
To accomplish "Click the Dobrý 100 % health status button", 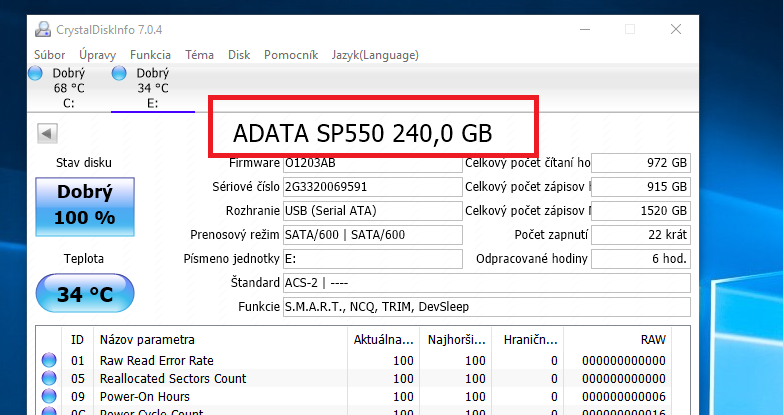I will click(x=85, y=207).
